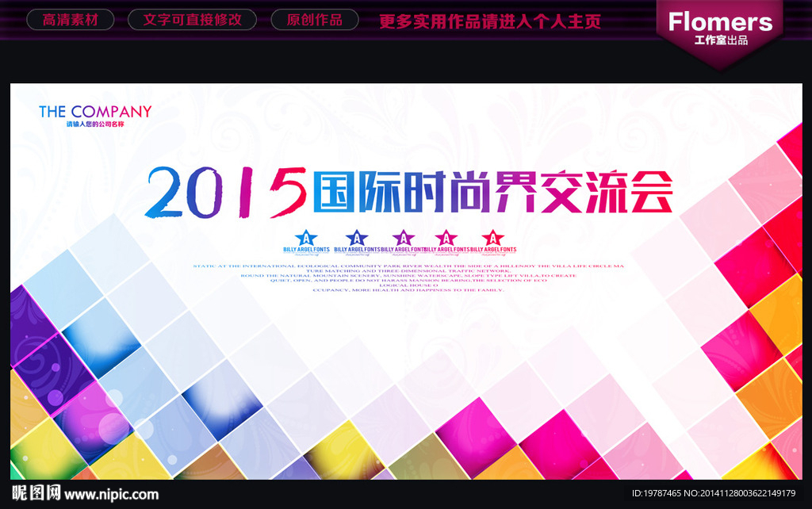The height and width of the screenshot is (509, 812).
Task: Click the dark blue star A icon
Action: point(357,238)
